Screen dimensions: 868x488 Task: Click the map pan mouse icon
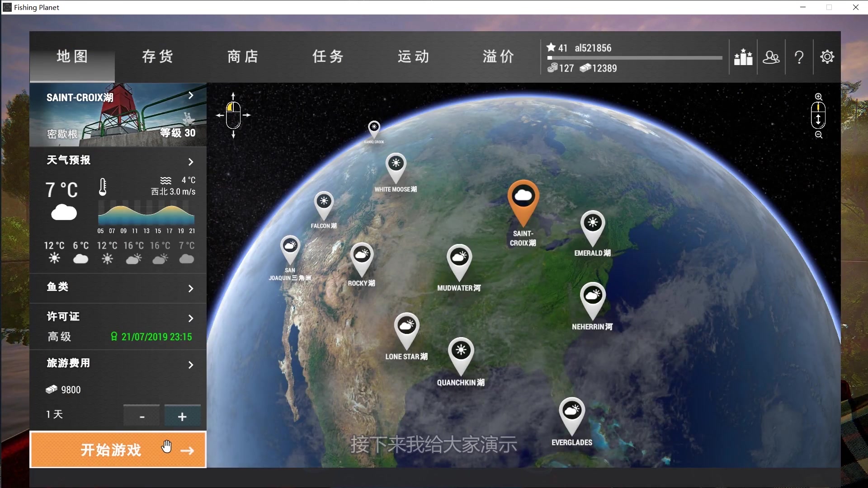point(233,115)
